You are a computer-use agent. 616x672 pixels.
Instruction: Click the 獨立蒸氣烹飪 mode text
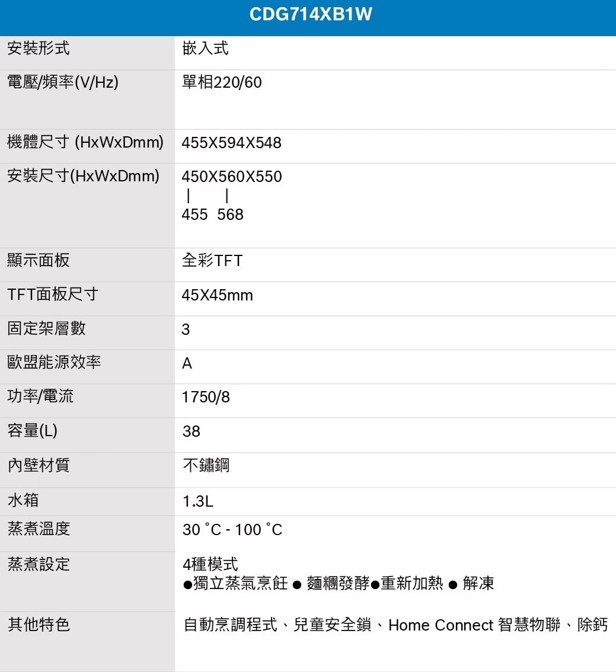pyautogui.click(x=241, y=583)
